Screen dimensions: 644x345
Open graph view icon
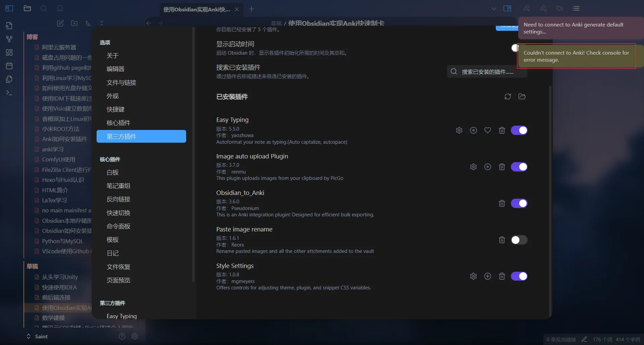click(x=9, y=39)
